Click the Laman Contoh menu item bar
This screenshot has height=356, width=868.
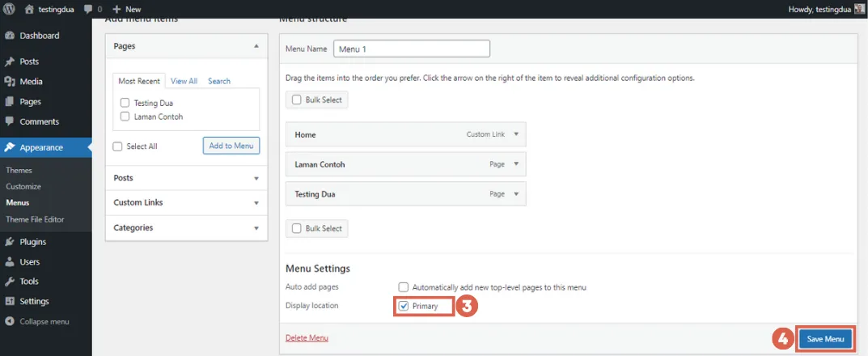406,164
